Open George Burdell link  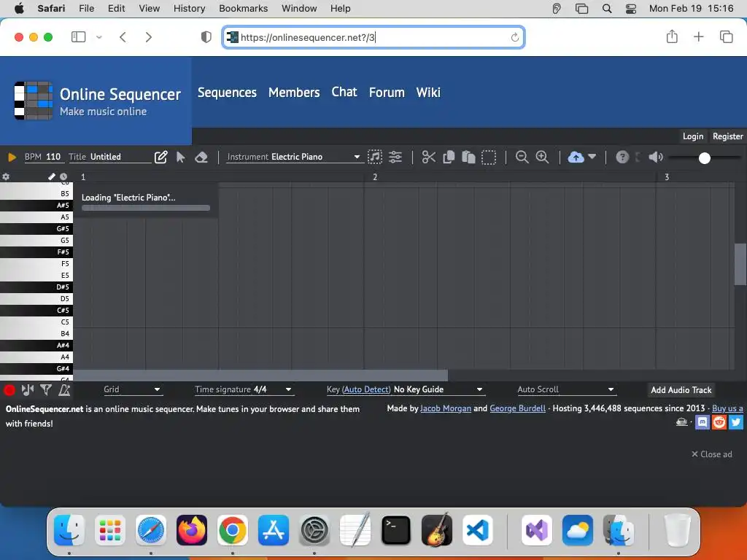517,408
